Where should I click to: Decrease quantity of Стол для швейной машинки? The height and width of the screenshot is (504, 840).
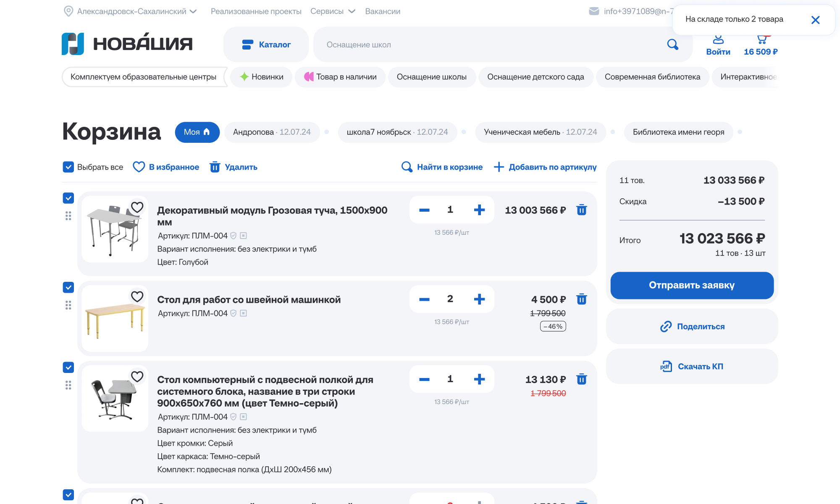pyautogui.click(x=424, y=299)
